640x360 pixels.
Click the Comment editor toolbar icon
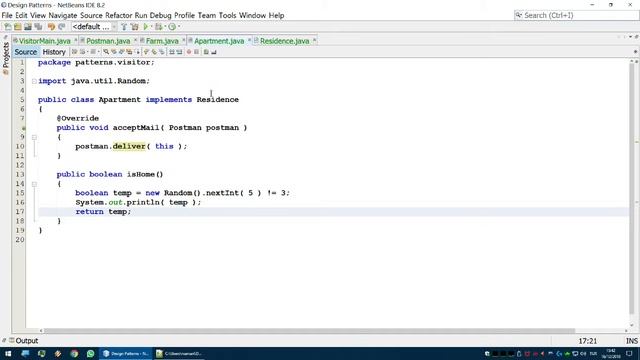pos(206,52)
